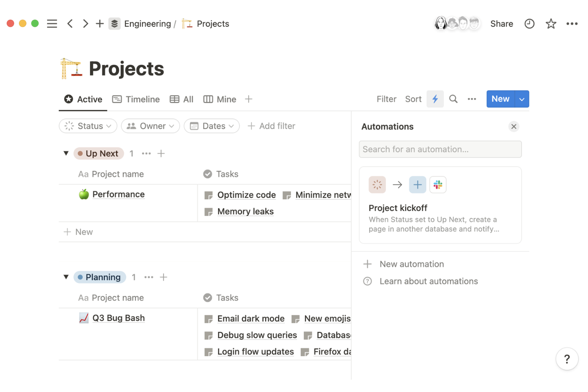Click the Slack icon on Project kickoff card
The image size is (588, 392).
(x=438, y=184)
